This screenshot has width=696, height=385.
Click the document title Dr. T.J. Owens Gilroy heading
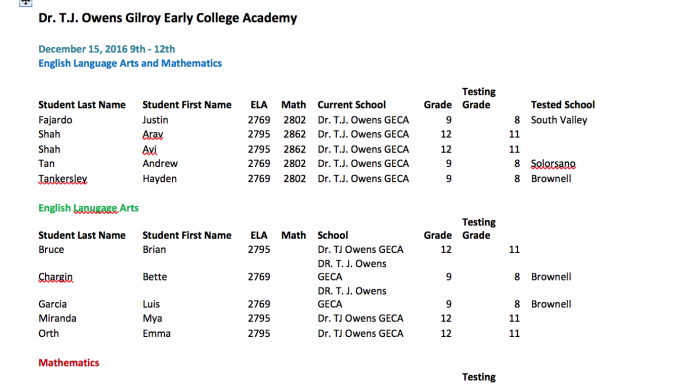(x=167, y=18)
